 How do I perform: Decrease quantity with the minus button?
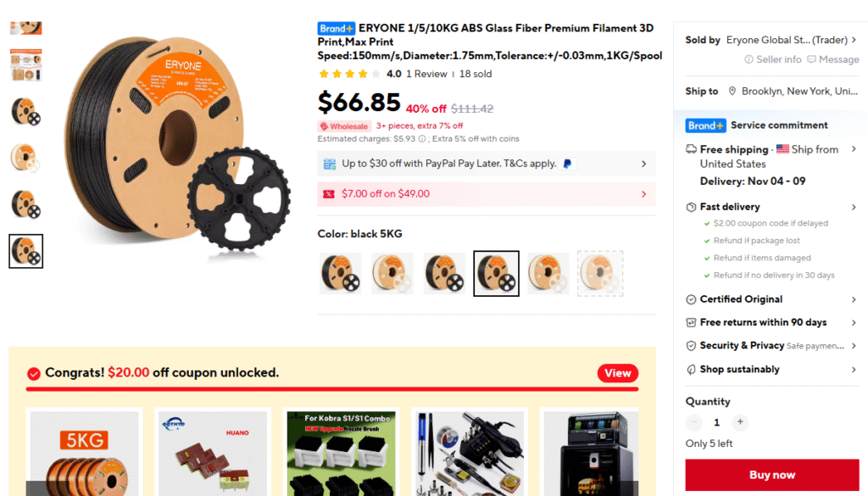(x=693, y=422)
